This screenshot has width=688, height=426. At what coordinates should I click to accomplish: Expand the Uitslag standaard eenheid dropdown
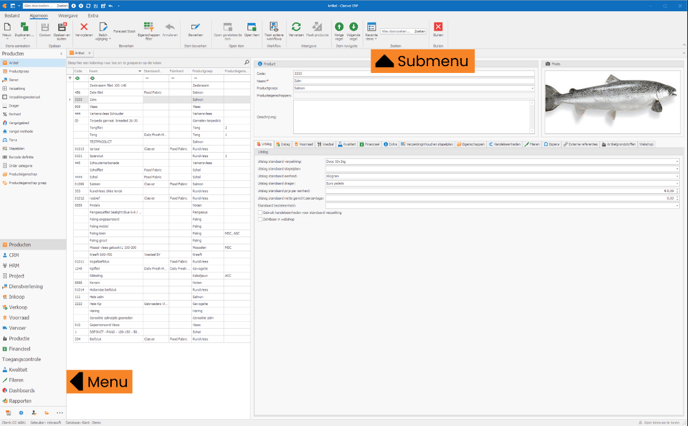pos(675,176)
